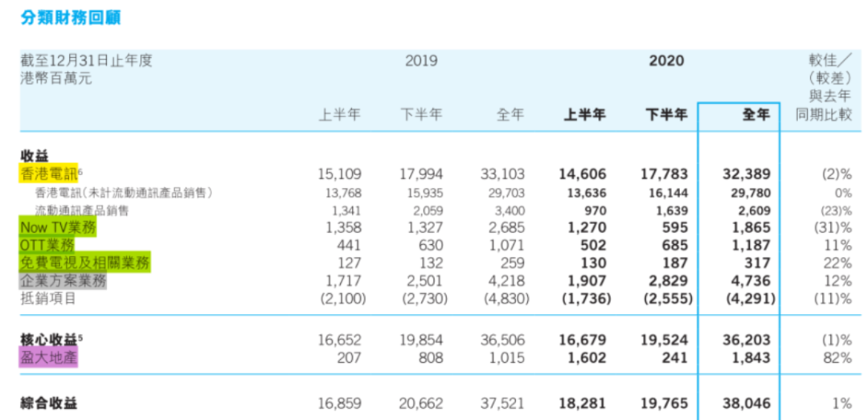Select the 綜合收益 row label
Image resolution: width=868 pixels, height=420 pixels.
coord(49,403)
